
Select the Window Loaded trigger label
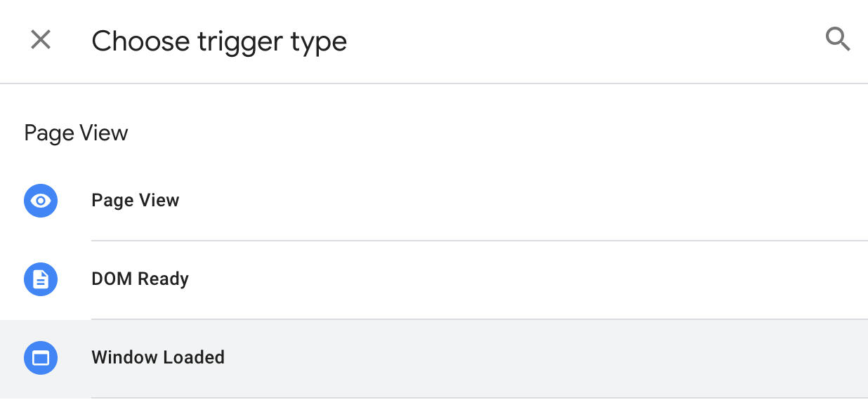[158, 358]
